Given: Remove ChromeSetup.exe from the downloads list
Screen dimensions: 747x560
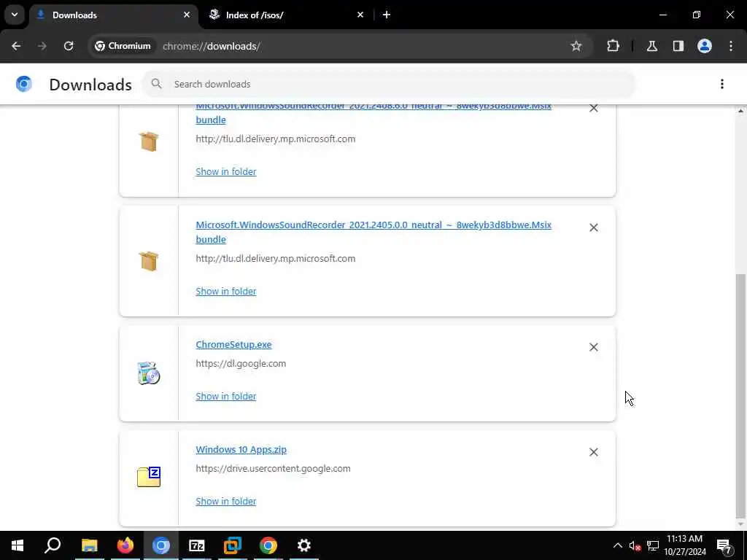Looking at the screenshot, I should 594,347.
